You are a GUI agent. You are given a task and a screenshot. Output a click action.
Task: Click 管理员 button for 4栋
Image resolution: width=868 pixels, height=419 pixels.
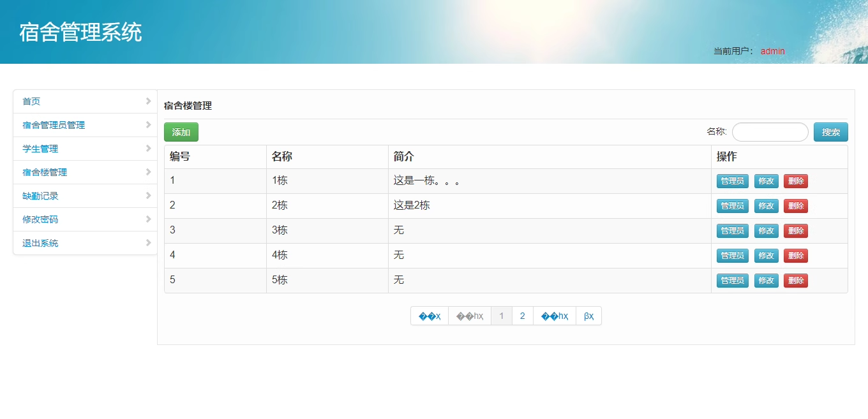coord(733,256)
